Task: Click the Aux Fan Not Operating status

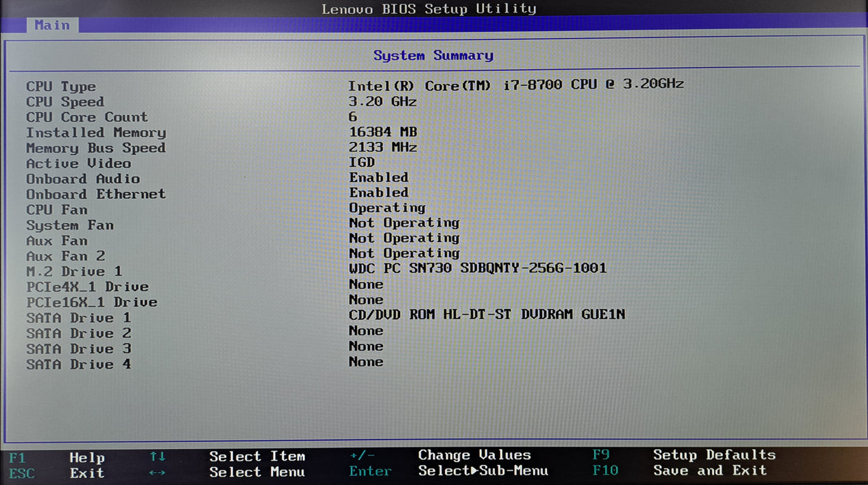Action: (404, 238)
